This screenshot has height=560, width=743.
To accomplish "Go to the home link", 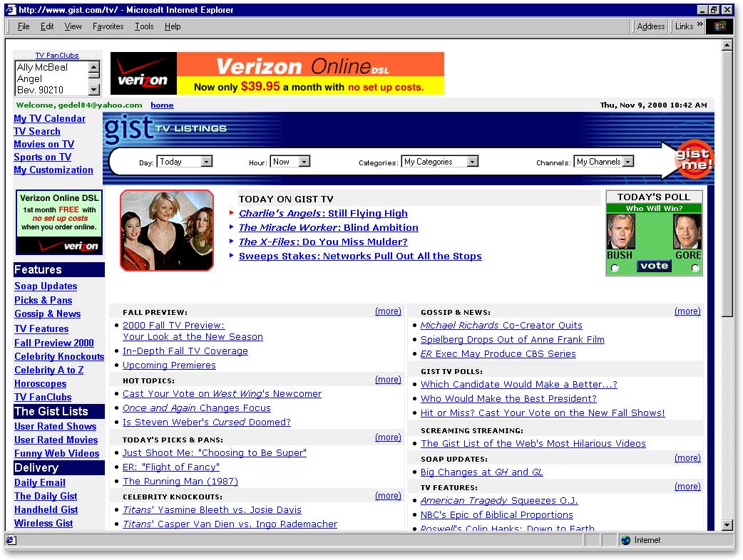I will click(162, 105).
